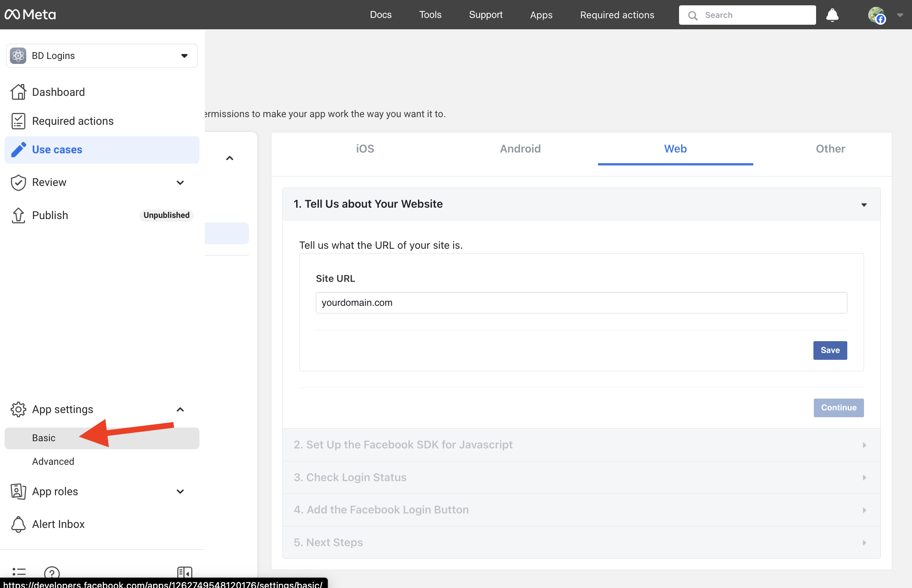Open the notifications bell
This screenshot has height=588, width=912.
click(832, 15)
